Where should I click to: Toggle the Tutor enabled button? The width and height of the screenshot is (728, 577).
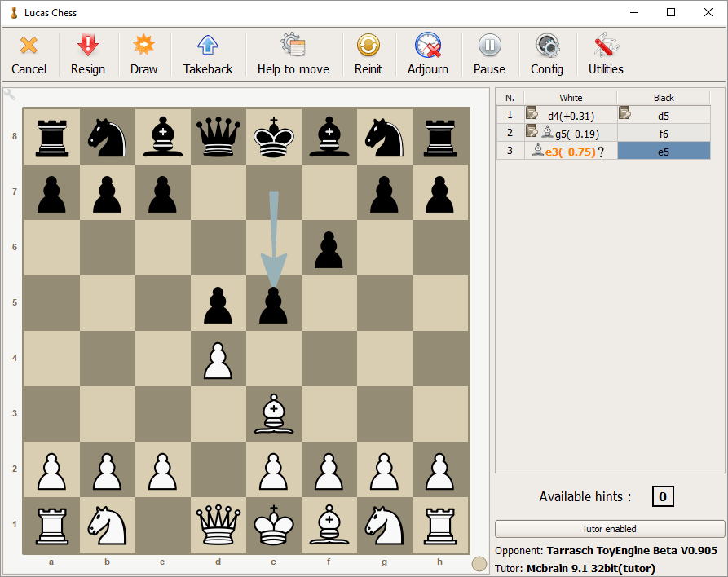coord(610,529)
